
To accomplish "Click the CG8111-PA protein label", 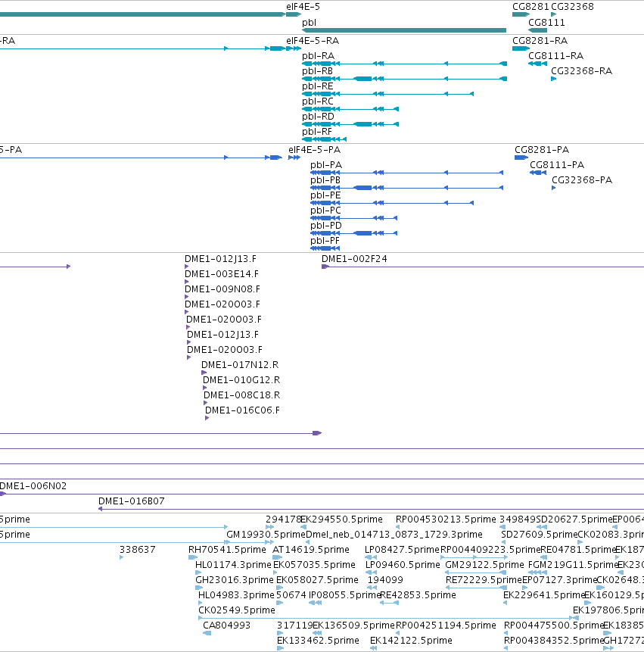I will 557,165.
